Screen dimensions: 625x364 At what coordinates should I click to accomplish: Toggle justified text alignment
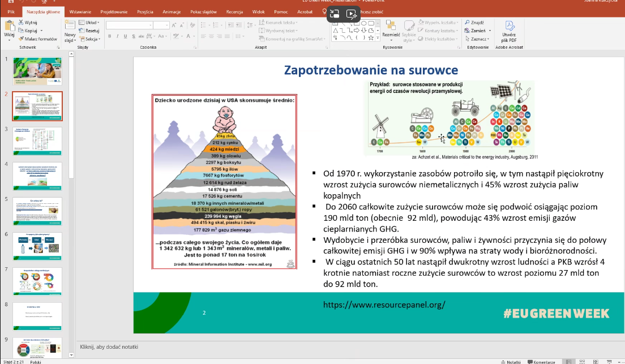[x=227, y=36]
